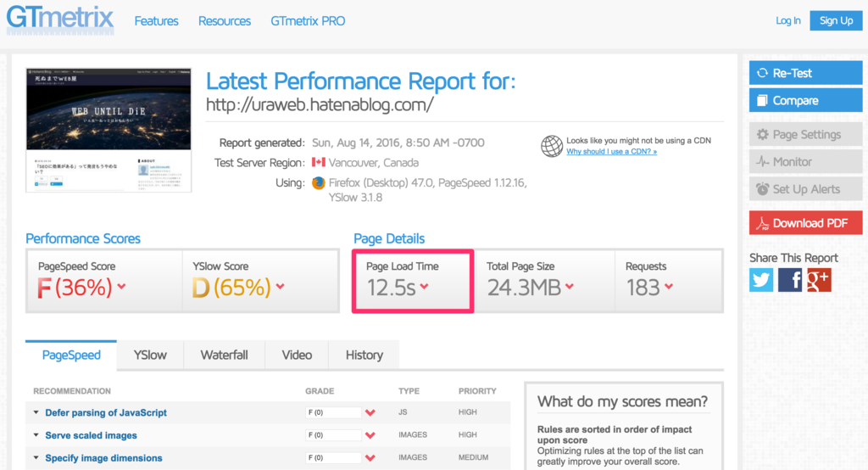This screenshot has width=868, height=470.
Task: Click the Compare button
Action: point(805,100)
